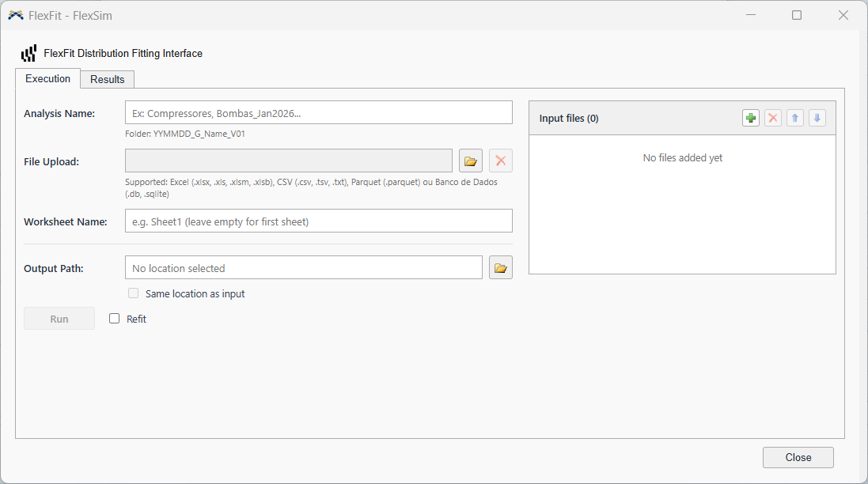
Task: Toggle the Refit checkbox
Action: (114, 319)
